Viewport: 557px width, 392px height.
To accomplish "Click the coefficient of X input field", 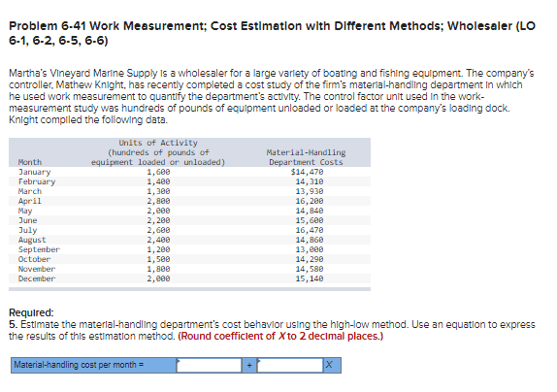I will (x=290, y=365).
